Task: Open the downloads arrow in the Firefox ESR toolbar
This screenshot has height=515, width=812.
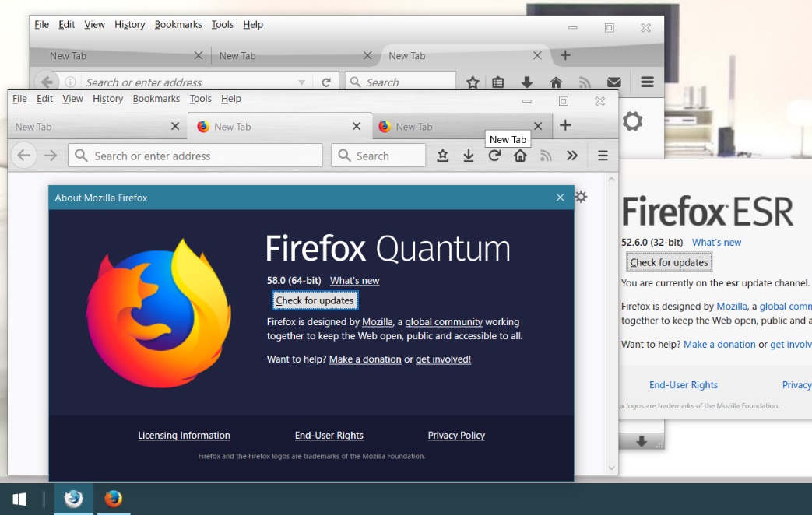Action: point(526,82)
